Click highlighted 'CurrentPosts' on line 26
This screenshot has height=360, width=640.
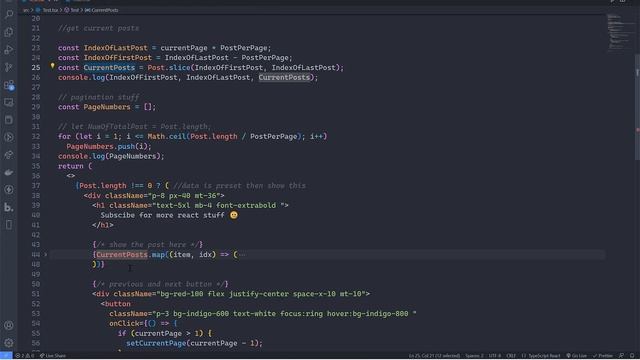284,77
